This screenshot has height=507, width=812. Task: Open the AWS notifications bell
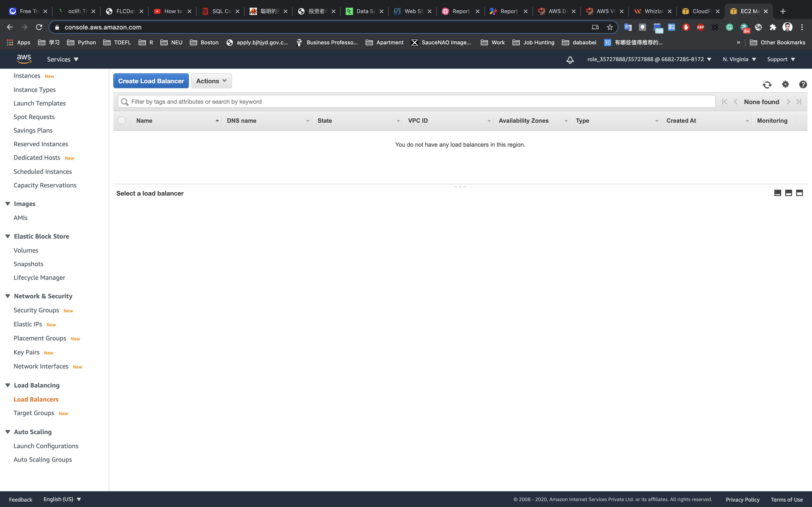pyautogui.click(x=570, y=60)
